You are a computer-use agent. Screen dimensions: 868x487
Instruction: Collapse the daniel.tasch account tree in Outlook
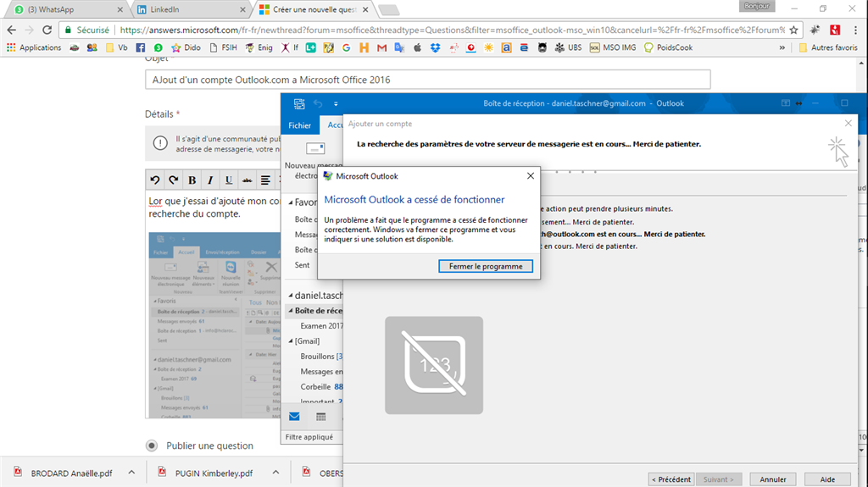pyautogui.click(x=291, y=296)
